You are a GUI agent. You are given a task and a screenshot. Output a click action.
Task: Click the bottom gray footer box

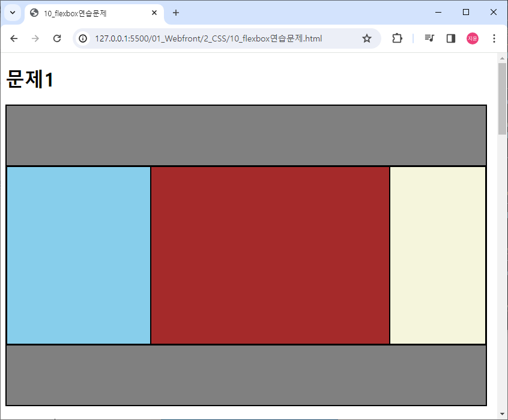tap(246, 376)
